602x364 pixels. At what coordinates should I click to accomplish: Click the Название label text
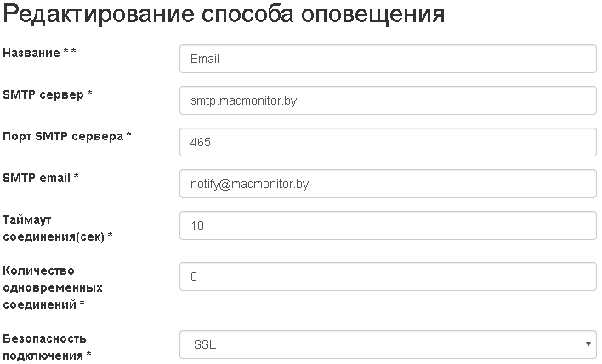pyautogui.click(x=31, y=53)
